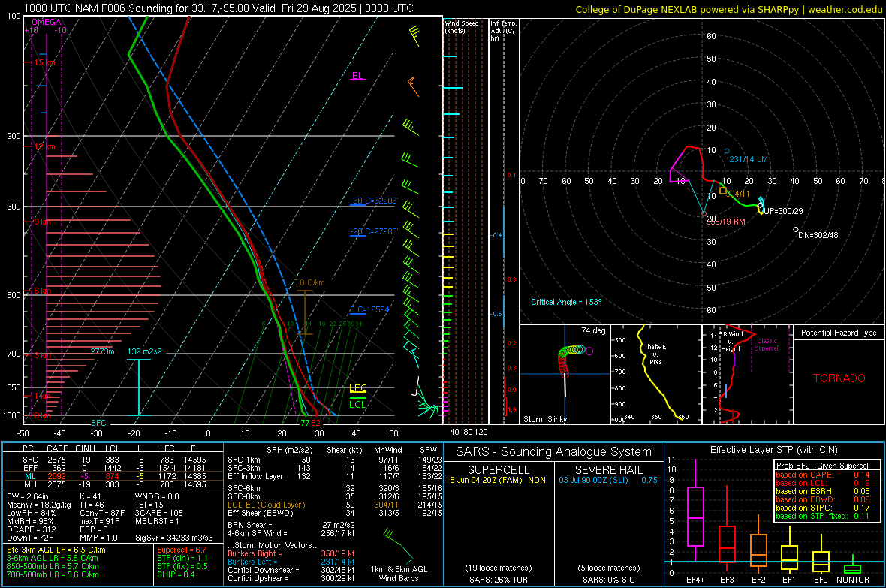Click the 231/14 LM storm motion label
Viewport: 886px width, 588px height.
[x=749, y=159]
